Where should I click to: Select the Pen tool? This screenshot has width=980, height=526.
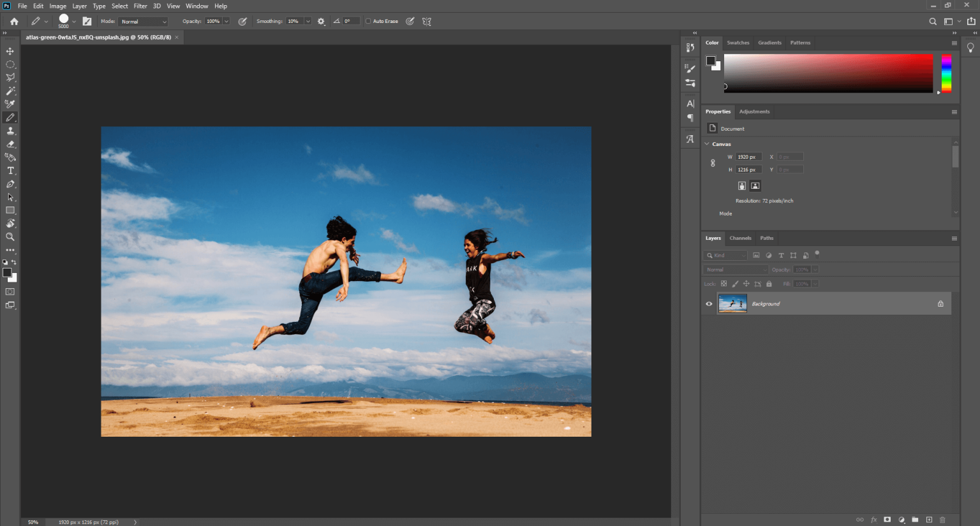(10, 184)
